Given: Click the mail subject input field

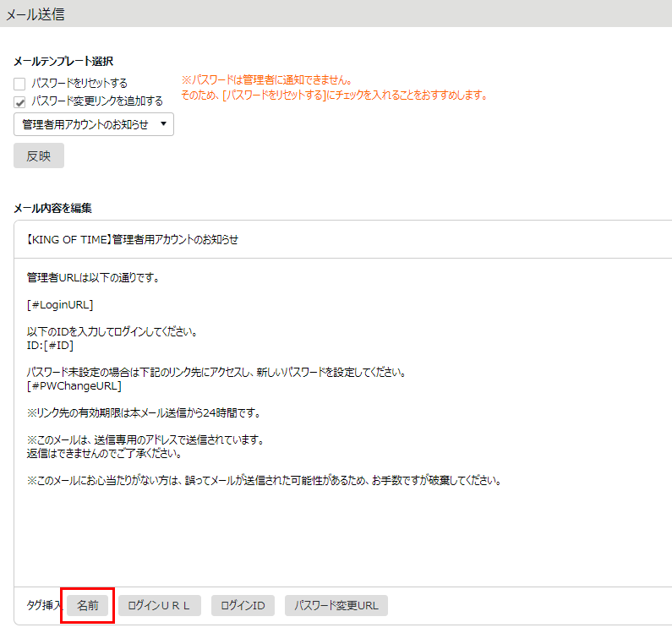Looking at the screenshot, I should [343, 239].
